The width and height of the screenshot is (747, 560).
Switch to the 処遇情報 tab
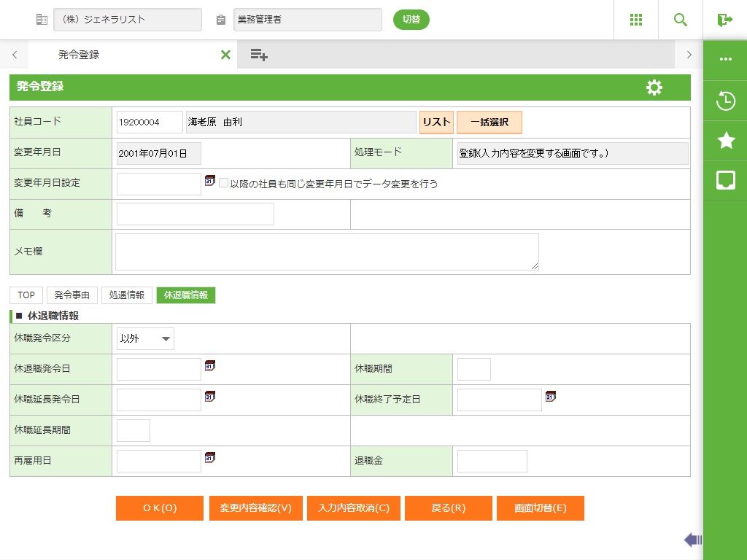point(127,295)
